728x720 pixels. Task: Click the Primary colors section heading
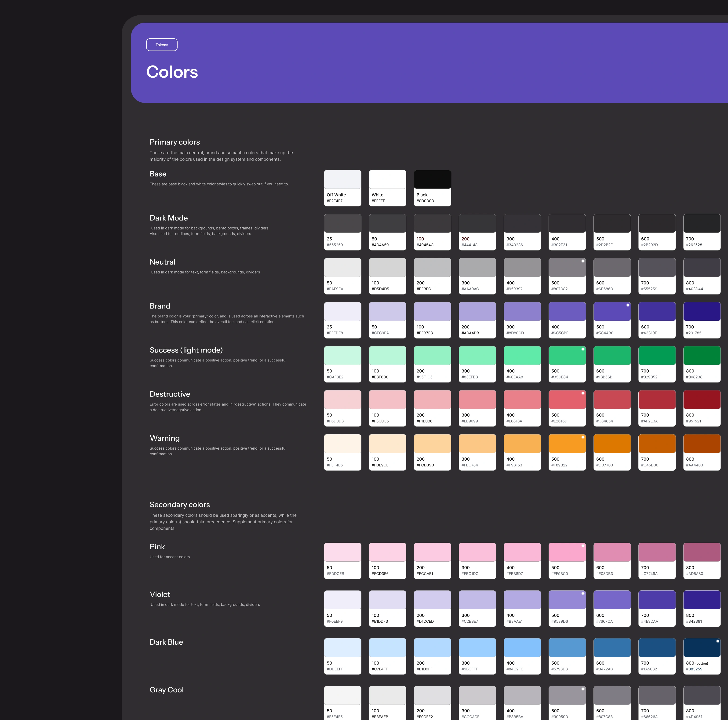pyautogui.click(x=175, y=142)
